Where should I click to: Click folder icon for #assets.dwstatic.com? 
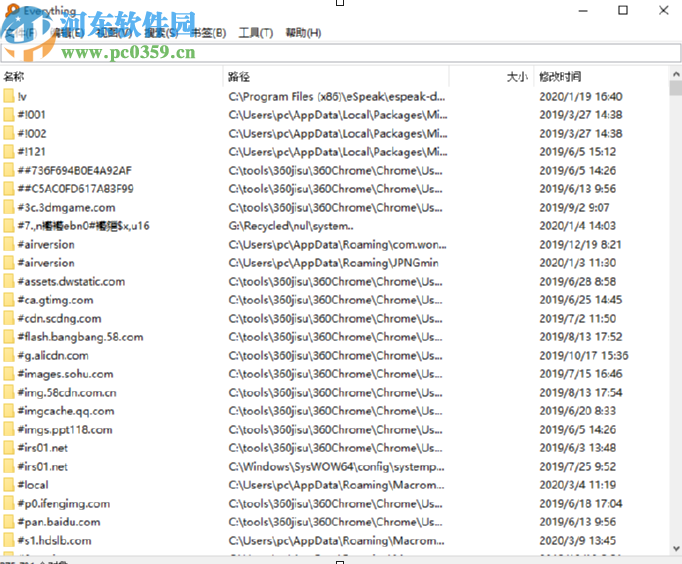(x=9, y=281)
